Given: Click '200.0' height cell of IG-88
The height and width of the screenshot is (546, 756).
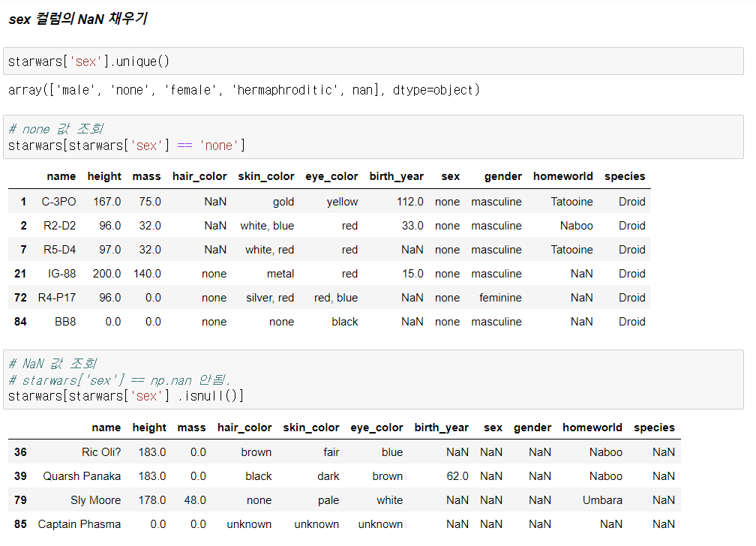Looking at the screenshot, I should pyautogui.click(x=107, y=274).
